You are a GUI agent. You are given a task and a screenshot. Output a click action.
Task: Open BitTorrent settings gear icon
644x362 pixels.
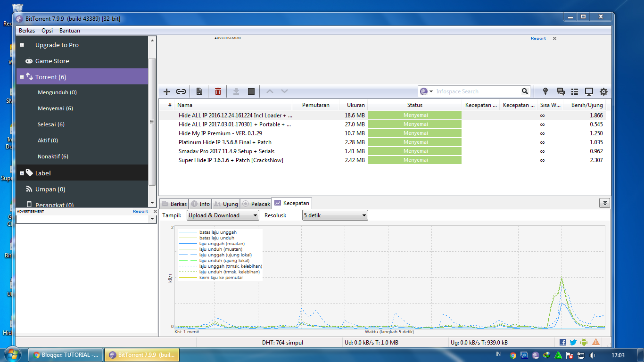coord(603,91)
